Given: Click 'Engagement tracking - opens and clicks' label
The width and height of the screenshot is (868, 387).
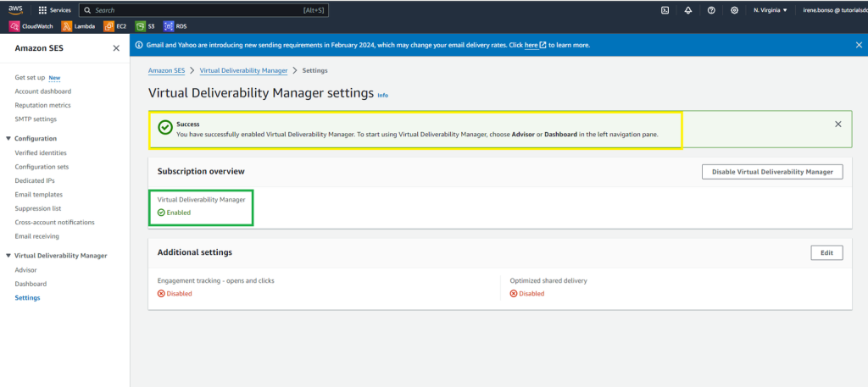Looking at the screenshot, I should 216,280.
